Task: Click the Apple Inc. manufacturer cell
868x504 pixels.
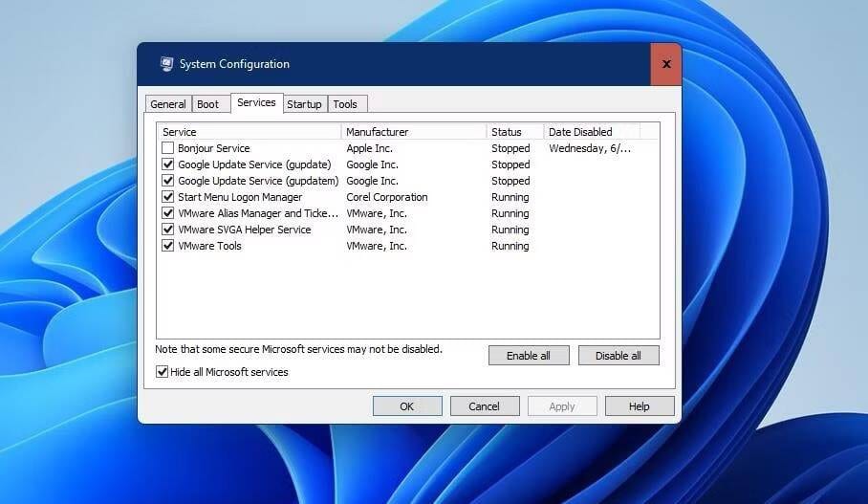Action: 369,148
